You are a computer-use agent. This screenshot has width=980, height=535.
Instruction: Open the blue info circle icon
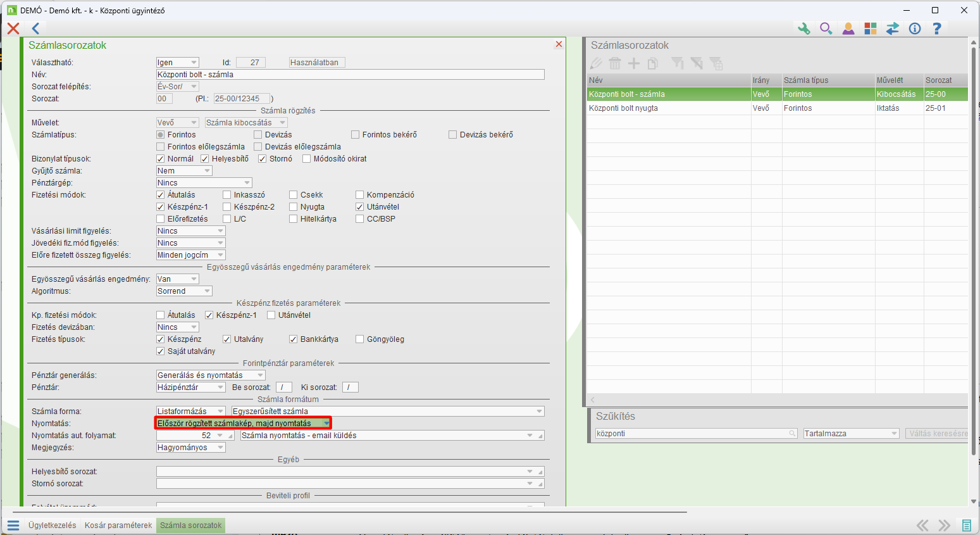click(915, 28)
